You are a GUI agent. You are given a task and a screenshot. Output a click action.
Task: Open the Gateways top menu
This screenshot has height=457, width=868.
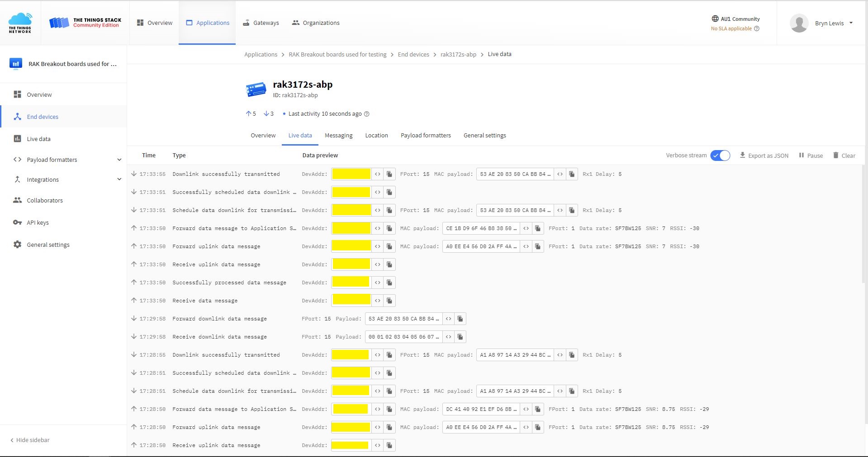tap(261, 23)
